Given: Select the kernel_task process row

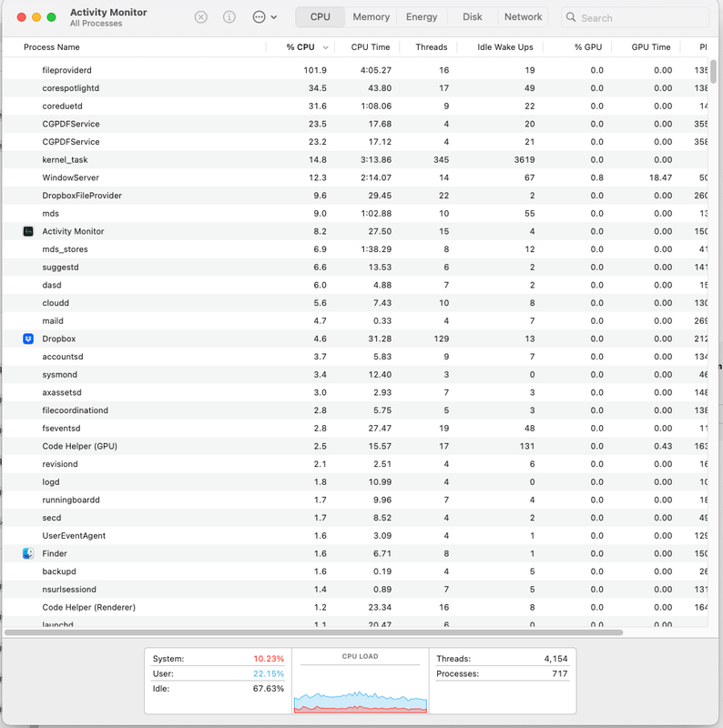Looking at the screenshot, I should click(x=355, y=160).
